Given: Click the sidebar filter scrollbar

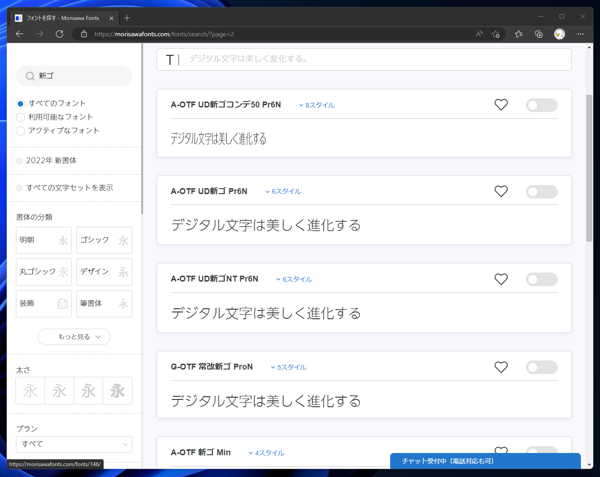Looking at the screenshot, I should 142,128.
